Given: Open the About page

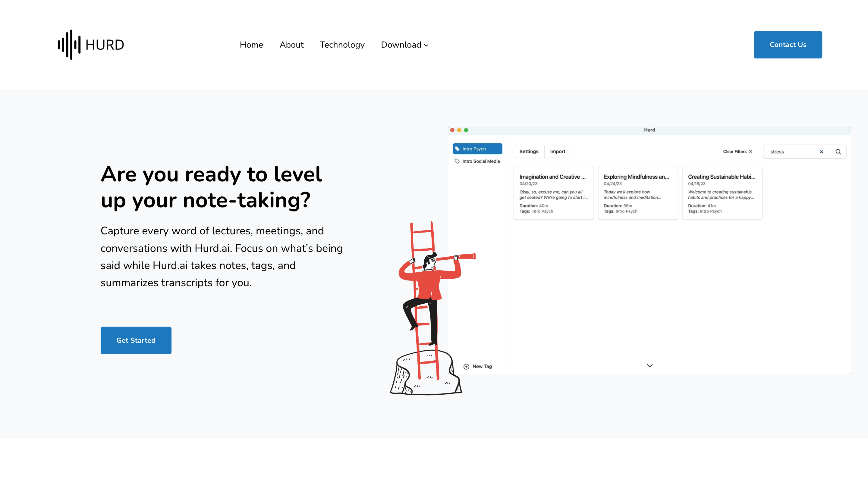Looking at the screenshot, I should 291,45.
